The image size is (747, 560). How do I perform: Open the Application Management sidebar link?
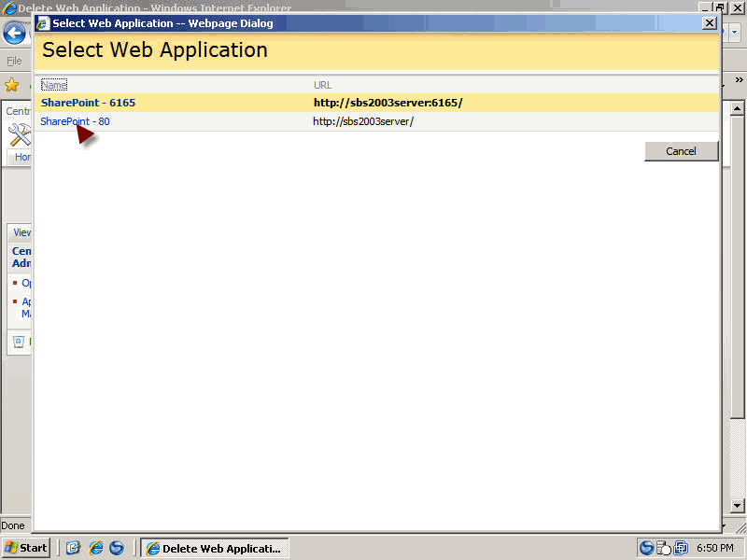click(x=26, y=308)
